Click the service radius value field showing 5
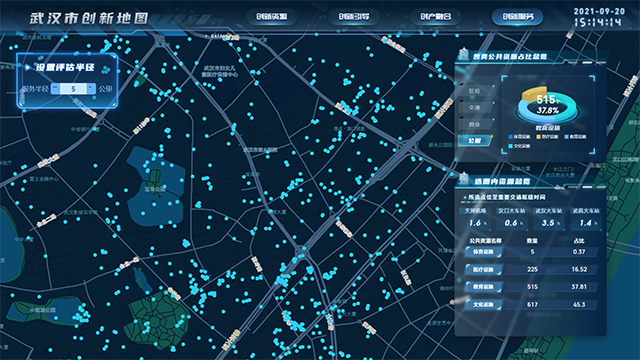640x360 pixels. tap(73, 89)
